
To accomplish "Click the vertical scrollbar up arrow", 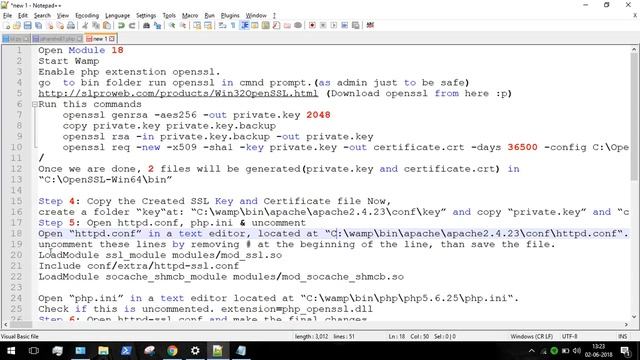I will [x=634, y=49].
